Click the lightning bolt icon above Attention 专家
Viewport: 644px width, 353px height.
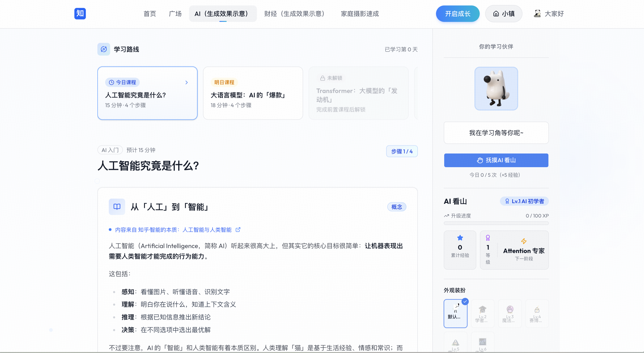pyautogui.click(x=524, y=241)
